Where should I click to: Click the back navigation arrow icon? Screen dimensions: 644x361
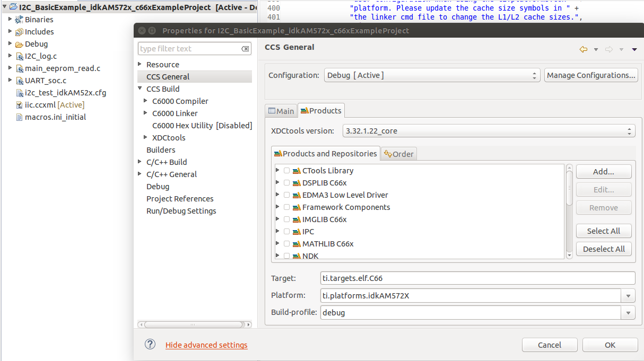584,49
